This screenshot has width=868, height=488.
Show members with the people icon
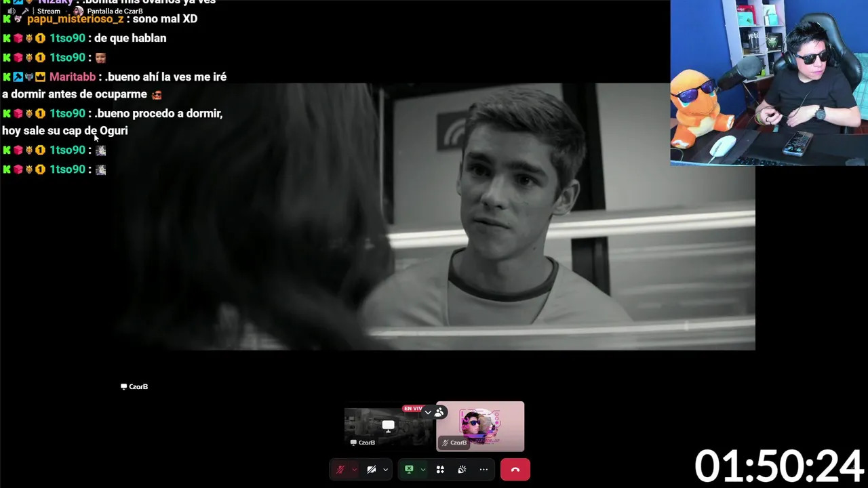tap(439, 412)
